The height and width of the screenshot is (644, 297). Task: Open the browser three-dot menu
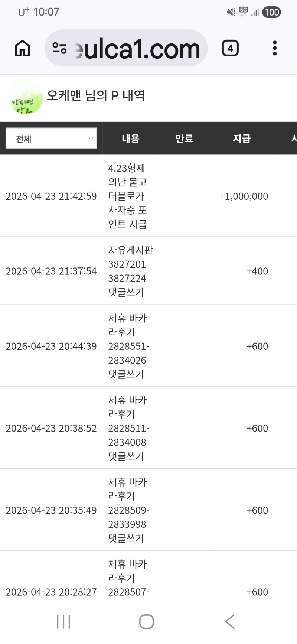275,48
